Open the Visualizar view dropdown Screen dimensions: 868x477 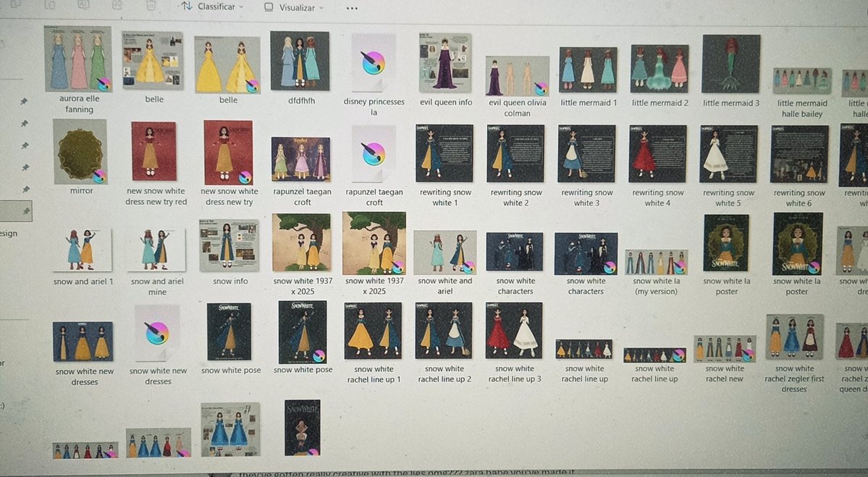point(293,7)
